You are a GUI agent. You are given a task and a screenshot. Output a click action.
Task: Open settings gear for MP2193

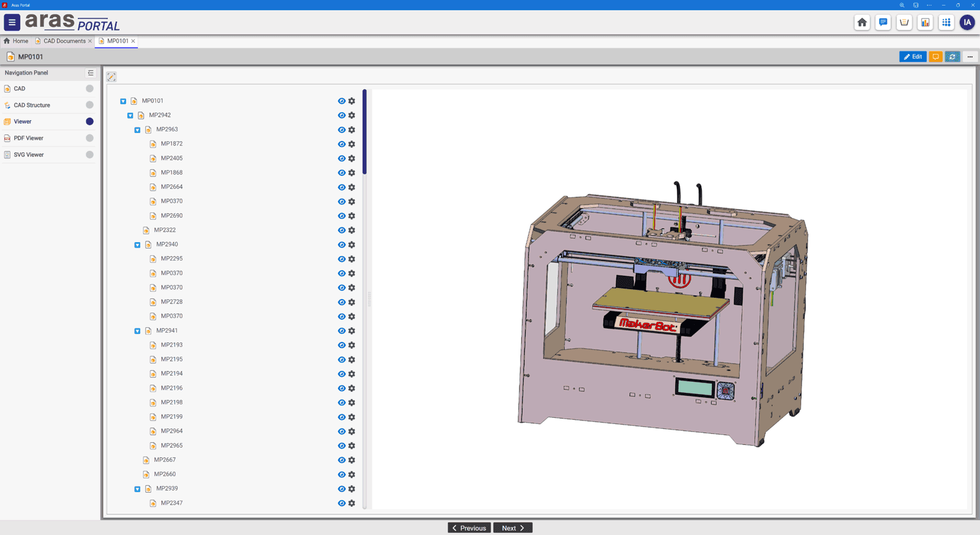coord(352,345)
